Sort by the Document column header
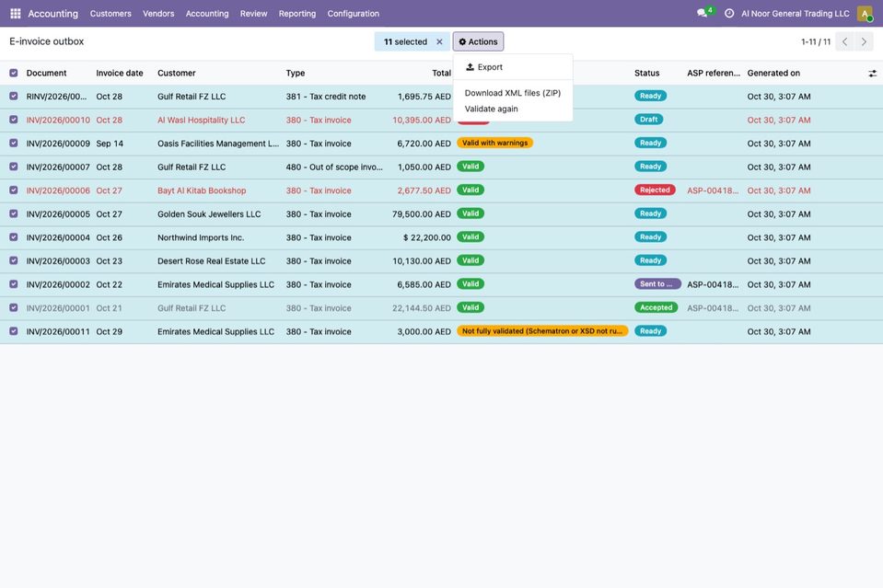 point(46,73)
